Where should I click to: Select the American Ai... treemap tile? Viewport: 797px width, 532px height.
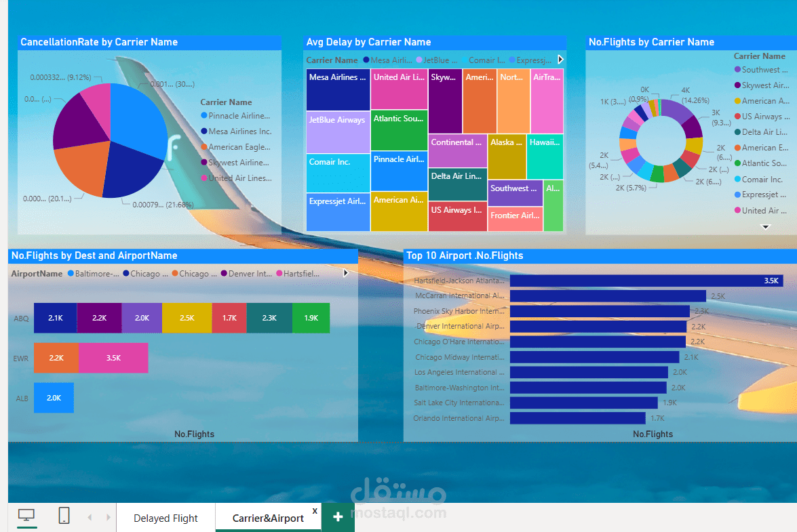[x=399, y=211]
